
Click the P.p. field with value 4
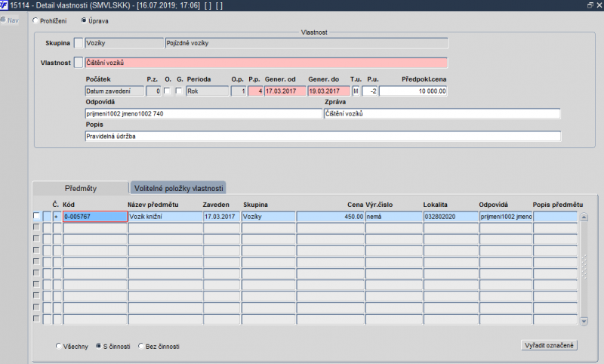pyautogui.click(x=255, y=91)
